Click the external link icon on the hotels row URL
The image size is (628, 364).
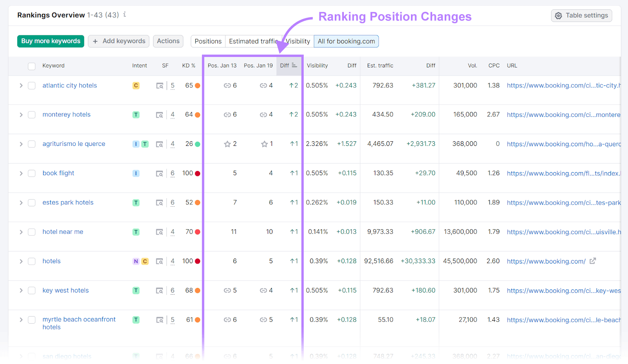point(593,260)
